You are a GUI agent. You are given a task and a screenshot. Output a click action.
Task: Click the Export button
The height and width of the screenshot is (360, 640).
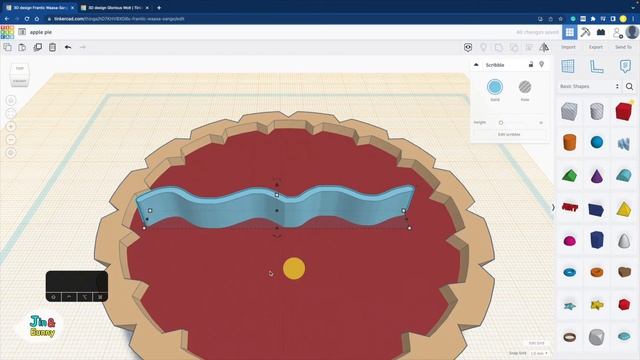[x=596, y=47]
